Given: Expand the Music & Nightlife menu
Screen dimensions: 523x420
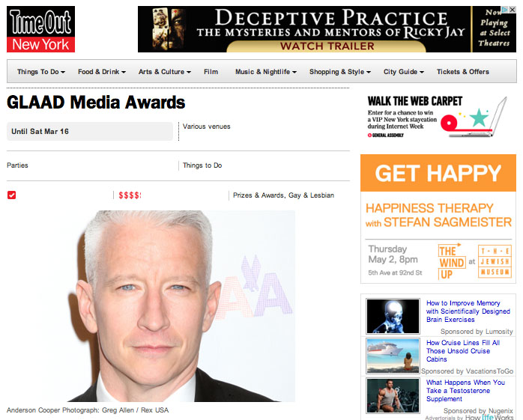Looking at the screenshot, I should click(x=266, y=72).
